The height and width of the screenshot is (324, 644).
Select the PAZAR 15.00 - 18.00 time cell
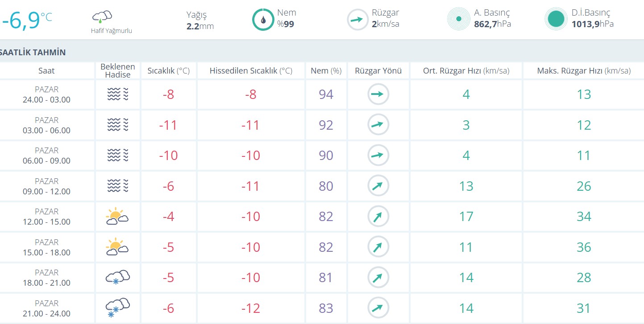[x=47, y=247]
